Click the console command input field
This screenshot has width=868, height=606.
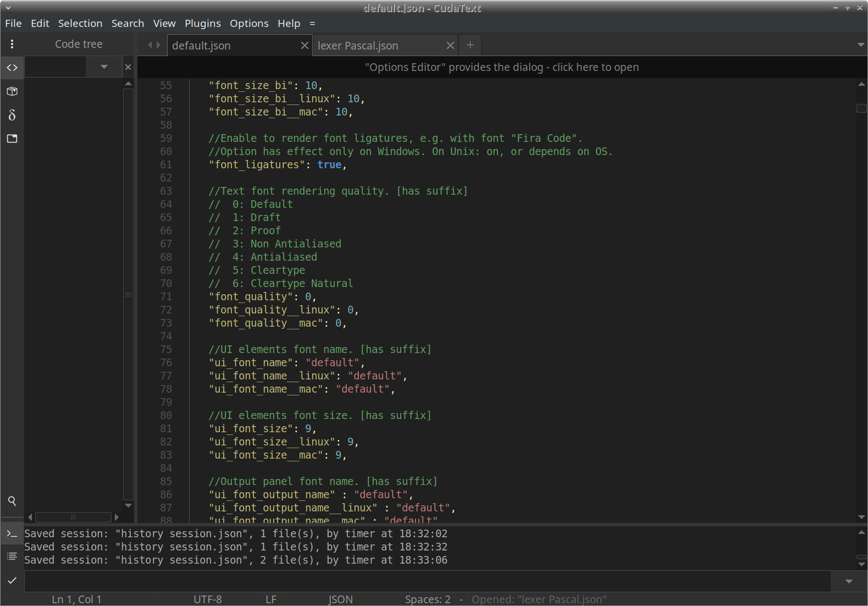coord(427,581)
